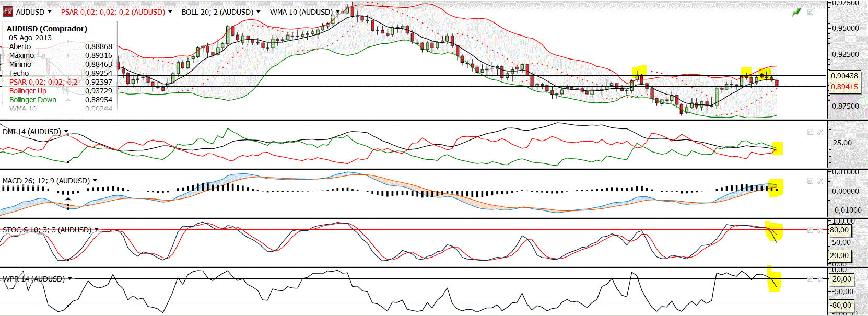Viewport: 868px width, 316px height.
Task: Maximize the DMI 14 indicator panel
Action: 811,132
